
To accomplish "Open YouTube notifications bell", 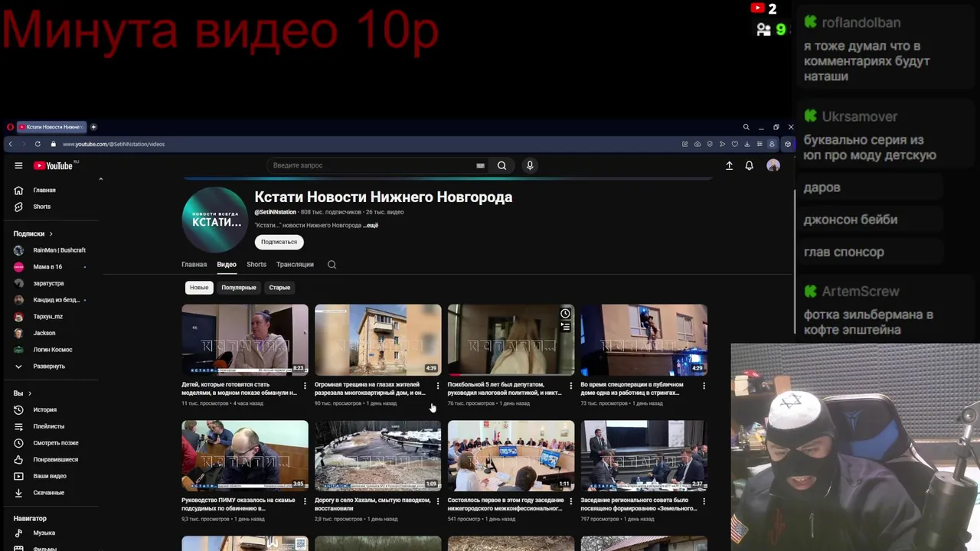I will pyautogui.click(x=750, y=165).
